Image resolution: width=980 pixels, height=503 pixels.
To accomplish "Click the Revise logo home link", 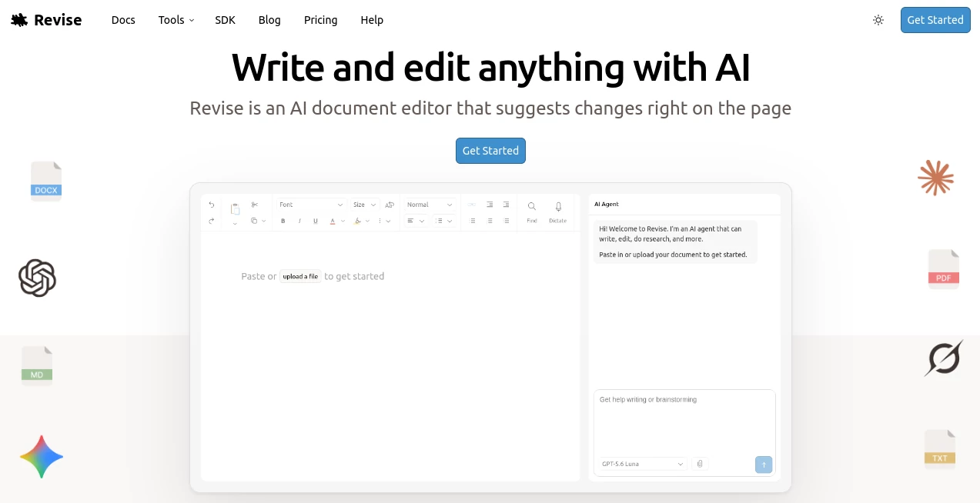I will click(x=46, y=20).
